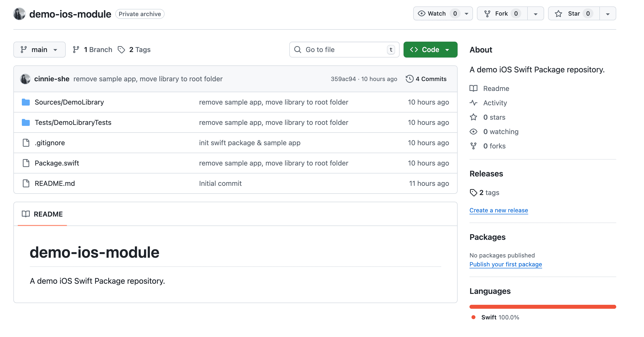Screen dimensions: 644x337
Task: Click the Create a new release link
Action: (x=498, y=210)
